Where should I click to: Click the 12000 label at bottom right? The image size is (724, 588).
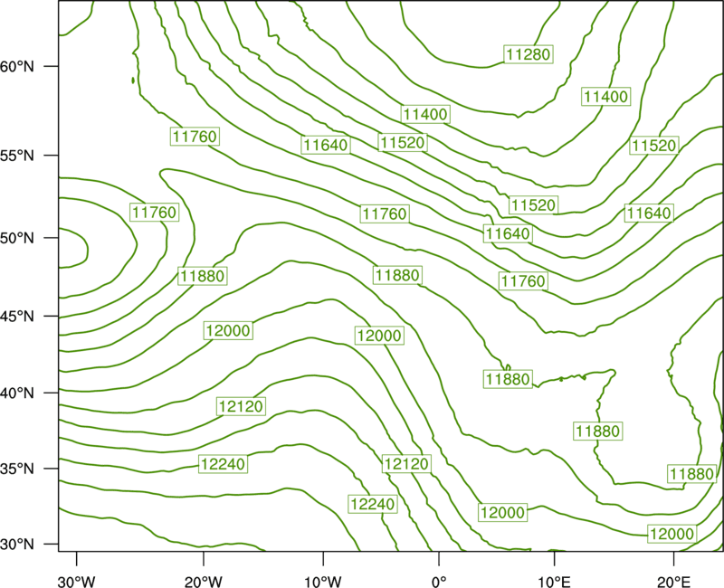click(x=672, y=534)
